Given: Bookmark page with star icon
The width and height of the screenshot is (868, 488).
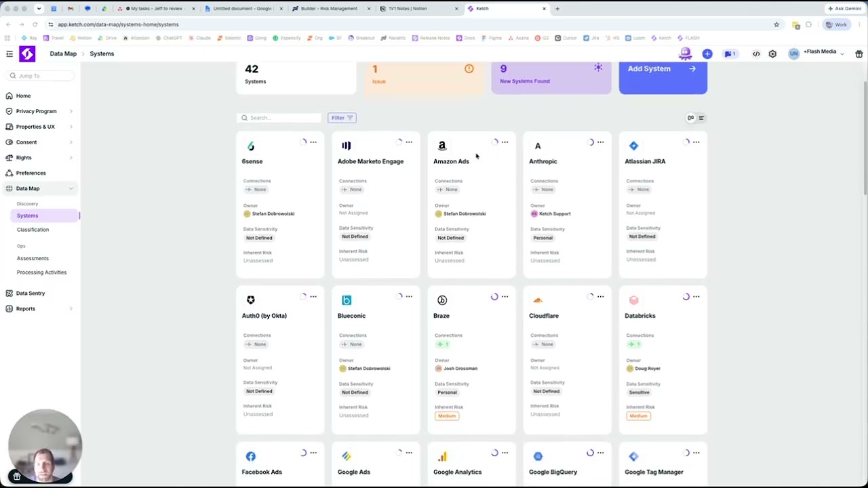Looking at the screenshot, I should (x=776, y=24).
